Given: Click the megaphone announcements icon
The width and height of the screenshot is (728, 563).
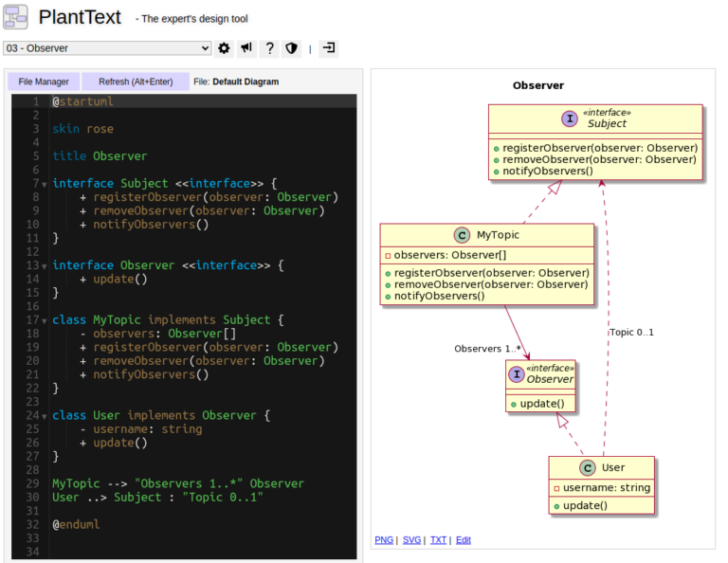Looking at the screenshot, I should [x=246, y=48].
